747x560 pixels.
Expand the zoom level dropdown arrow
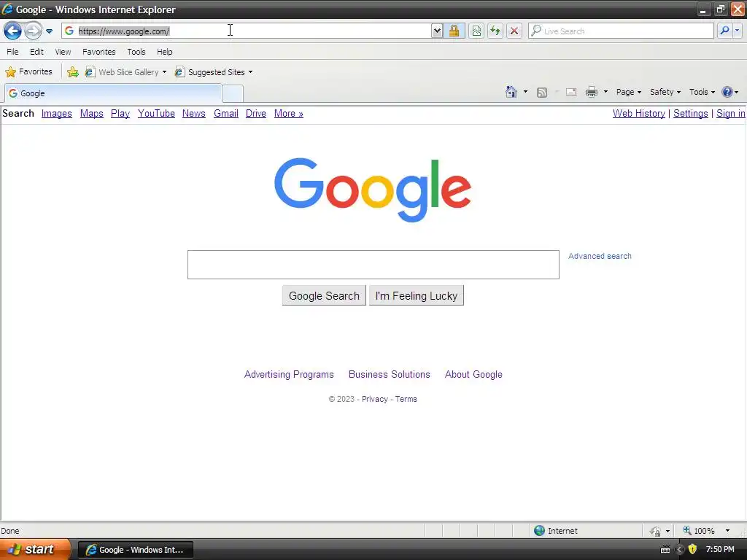[727, 531]
